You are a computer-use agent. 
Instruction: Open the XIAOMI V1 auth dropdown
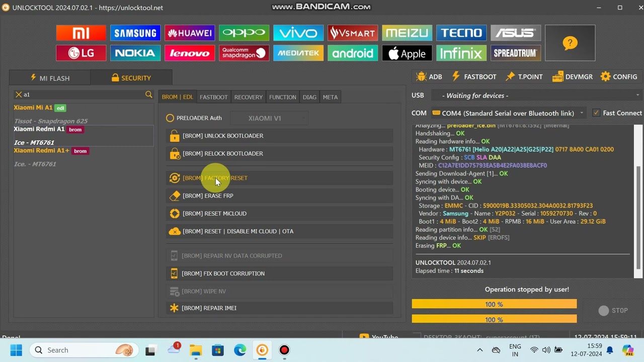click(269, 118)
